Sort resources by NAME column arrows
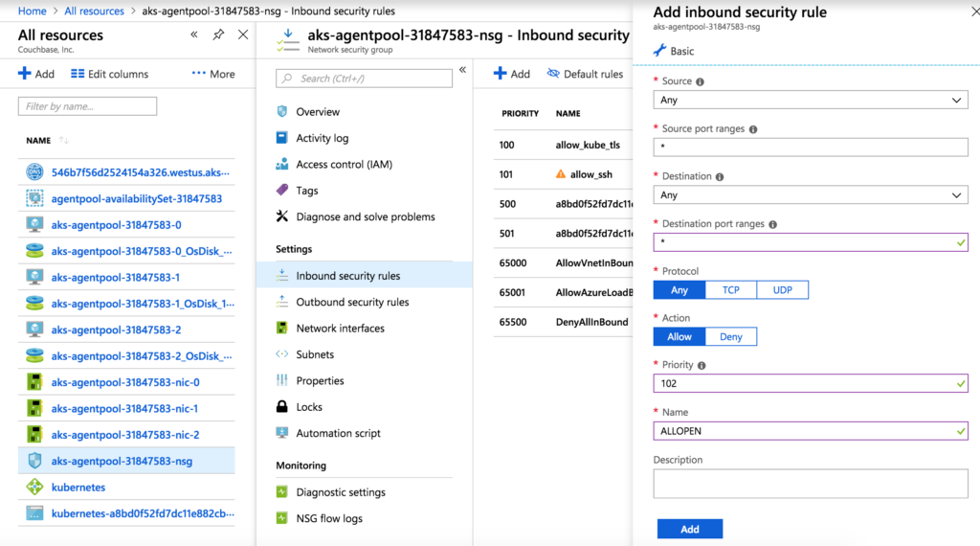 click(x=64, y=140)
